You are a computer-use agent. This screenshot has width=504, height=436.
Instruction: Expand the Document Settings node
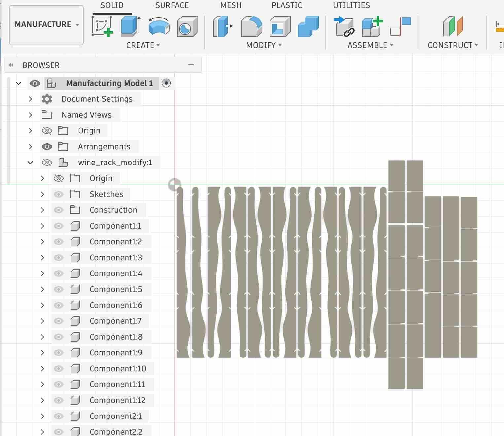[30, 99]
